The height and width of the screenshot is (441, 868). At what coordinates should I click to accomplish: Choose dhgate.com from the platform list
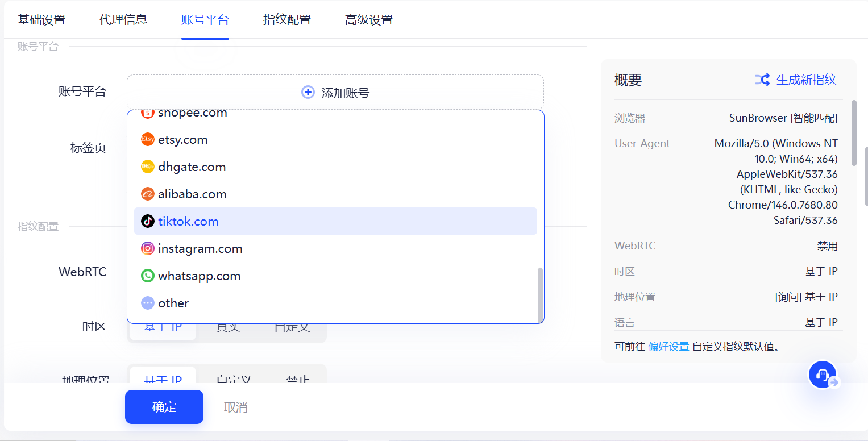click(335, 167)
